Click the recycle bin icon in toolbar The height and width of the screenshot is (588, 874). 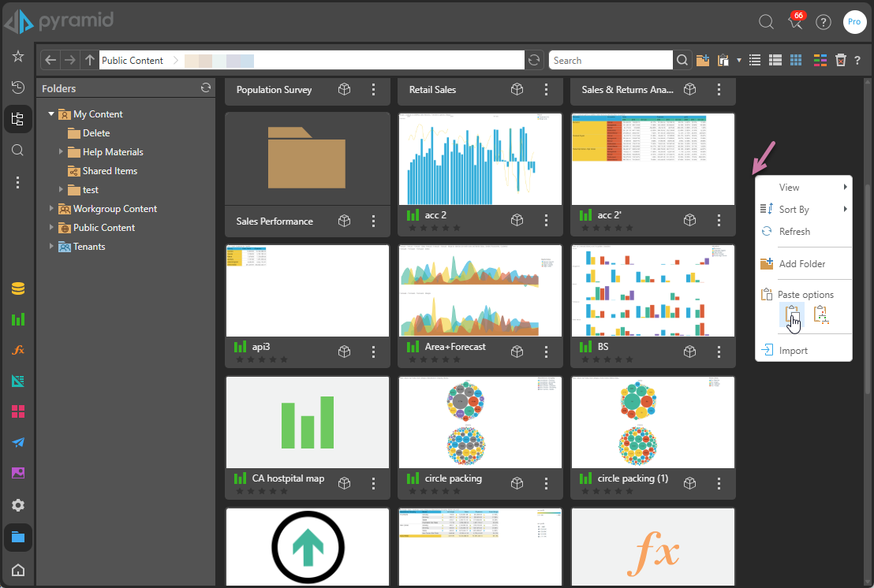pos(841,61)
